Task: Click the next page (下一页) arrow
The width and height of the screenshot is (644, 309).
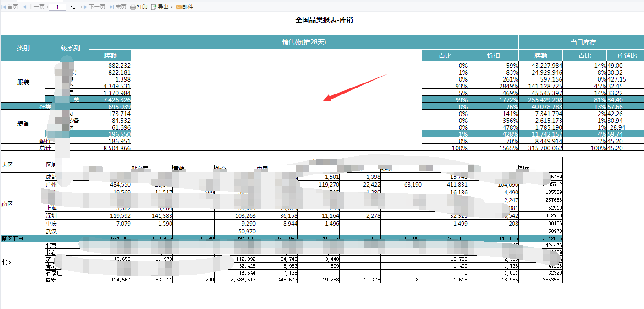Action: [85, 7]
